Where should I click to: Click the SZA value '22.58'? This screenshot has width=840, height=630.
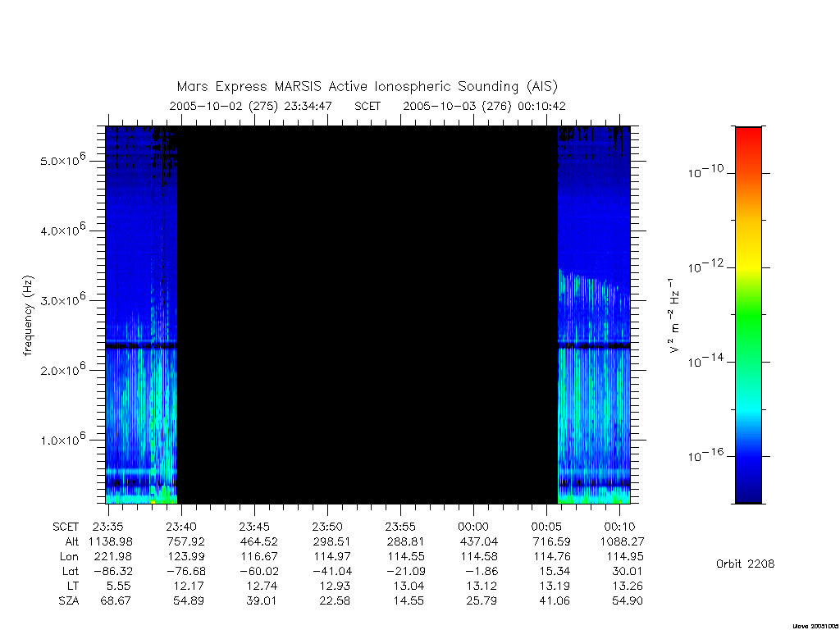point(335,601)
